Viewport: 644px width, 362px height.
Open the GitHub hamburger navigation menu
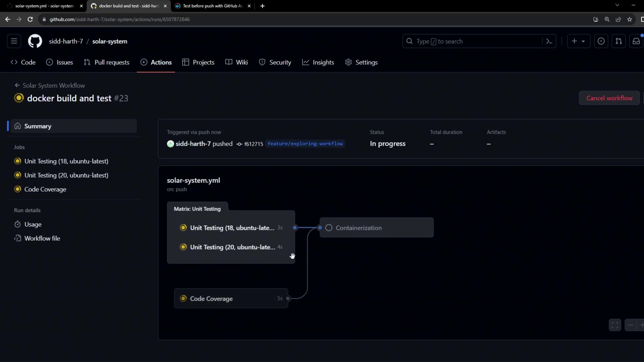coord(14,41)
